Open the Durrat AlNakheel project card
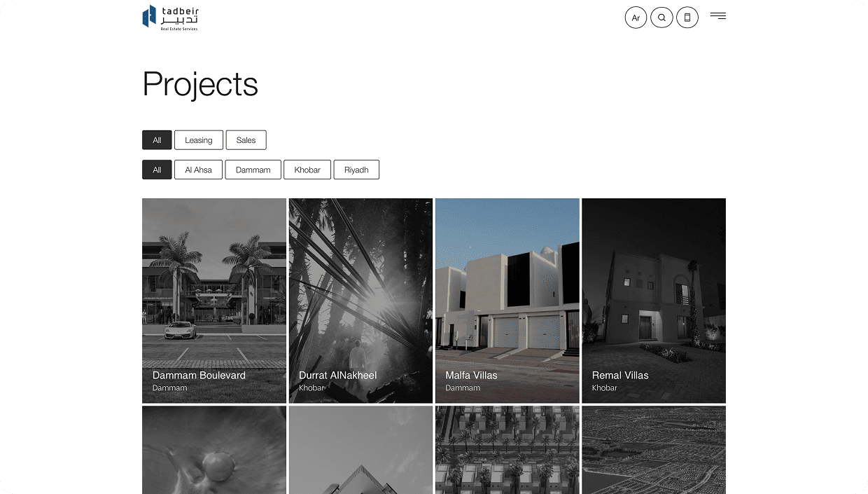Screen dimensions: 868x494 (x=360, y=301)
